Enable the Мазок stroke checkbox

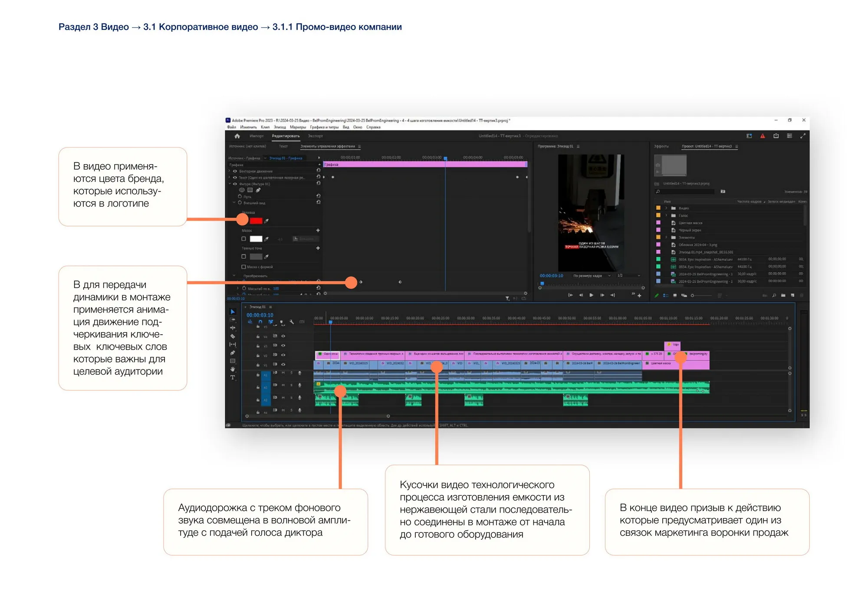coord(243,239)
